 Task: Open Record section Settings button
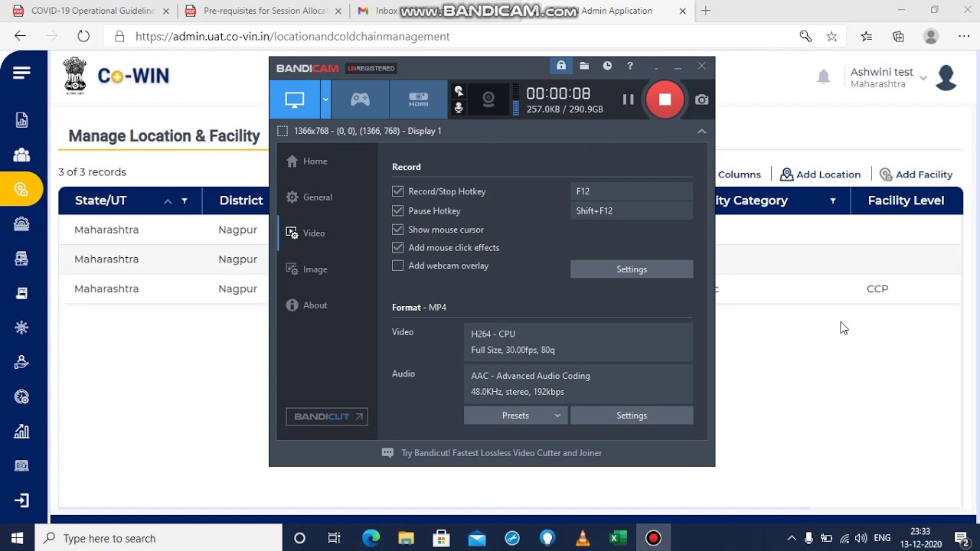tap(632, 269)
